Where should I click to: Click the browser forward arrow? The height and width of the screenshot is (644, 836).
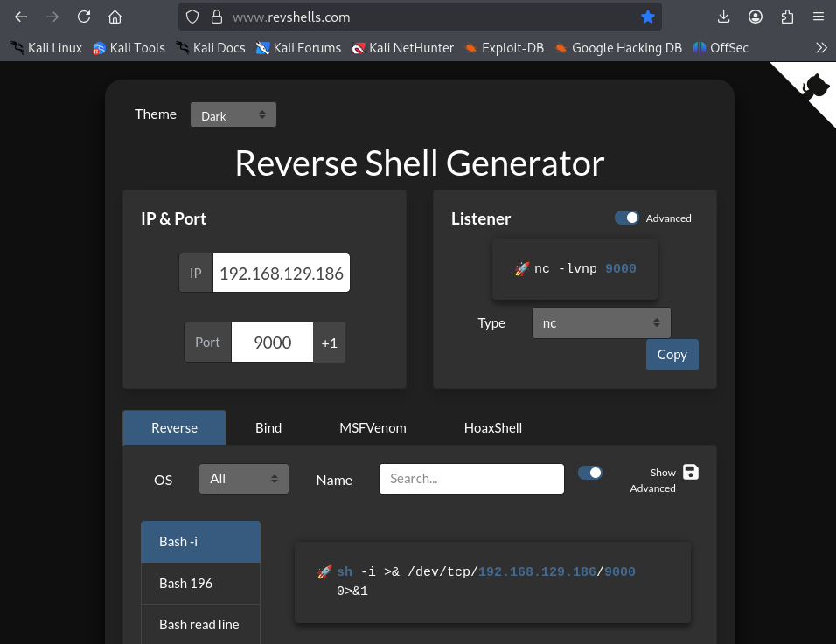click(x=52, y=17)
